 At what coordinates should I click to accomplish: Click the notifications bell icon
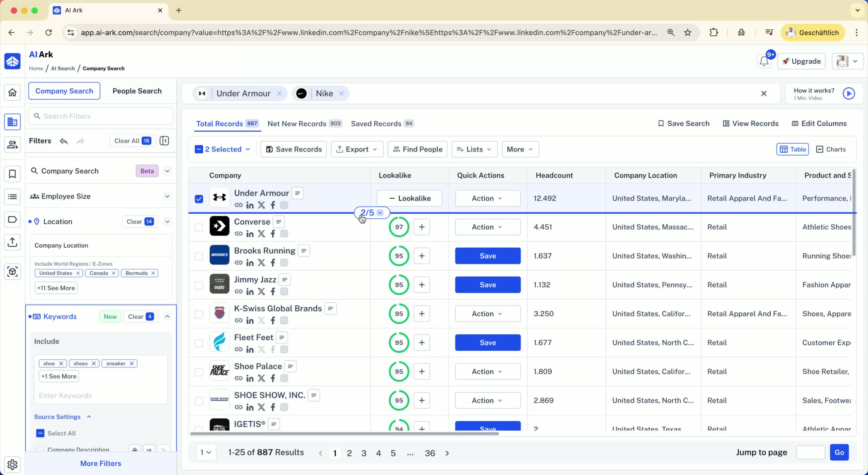pyautogui.click(x=764, y=61)
